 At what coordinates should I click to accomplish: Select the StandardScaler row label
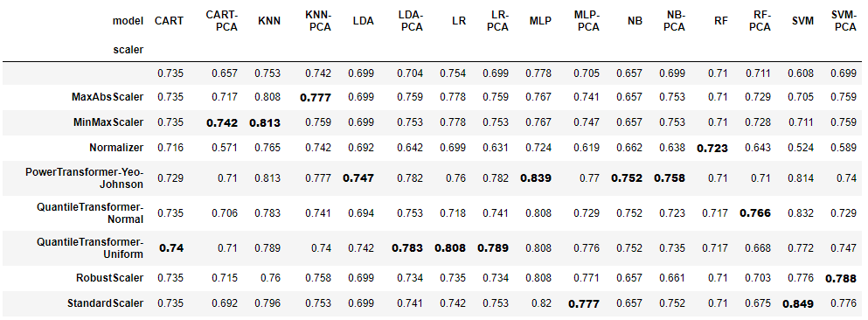pos(106,303)
